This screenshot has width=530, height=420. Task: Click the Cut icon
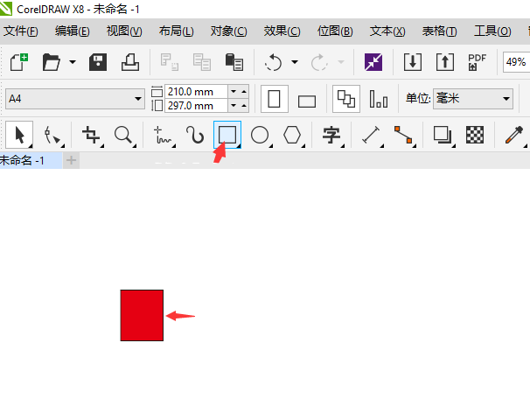point(169,62)
